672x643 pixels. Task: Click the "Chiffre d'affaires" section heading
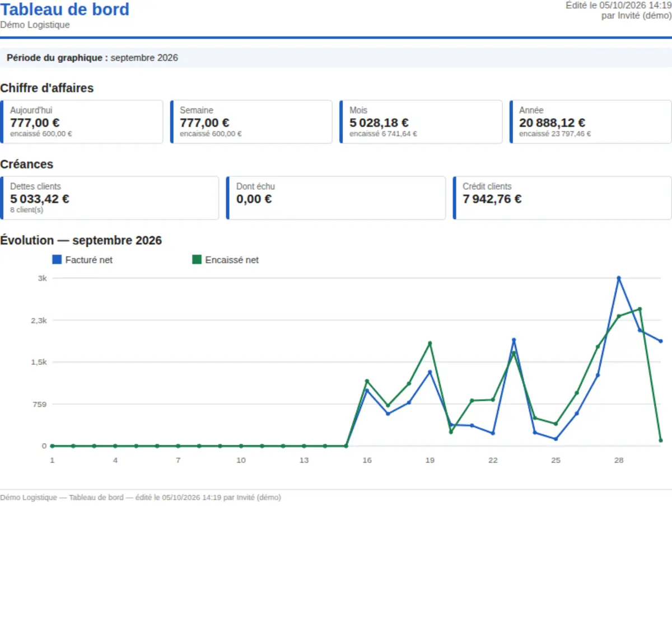click(47, 88)
